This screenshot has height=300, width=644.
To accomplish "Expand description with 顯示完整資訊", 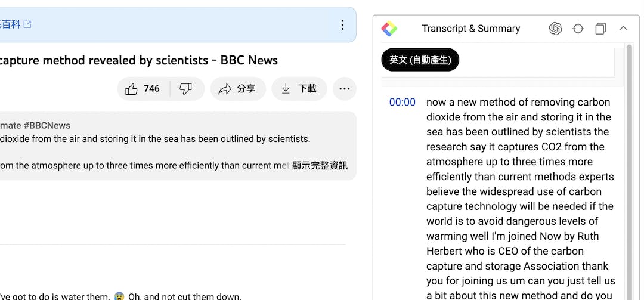I will [320, 165].
